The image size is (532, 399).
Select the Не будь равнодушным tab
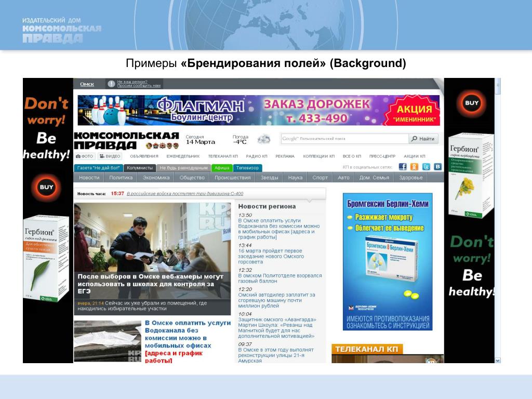pos(183,168)
